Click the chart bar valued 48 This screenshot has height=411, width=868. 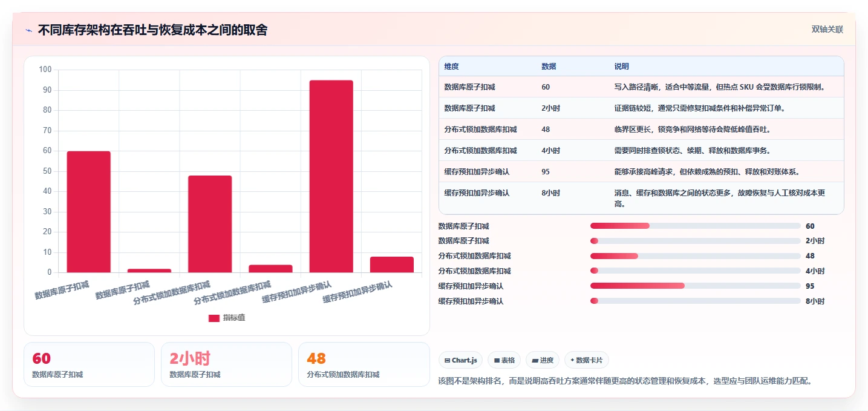(x=210, y=224)
